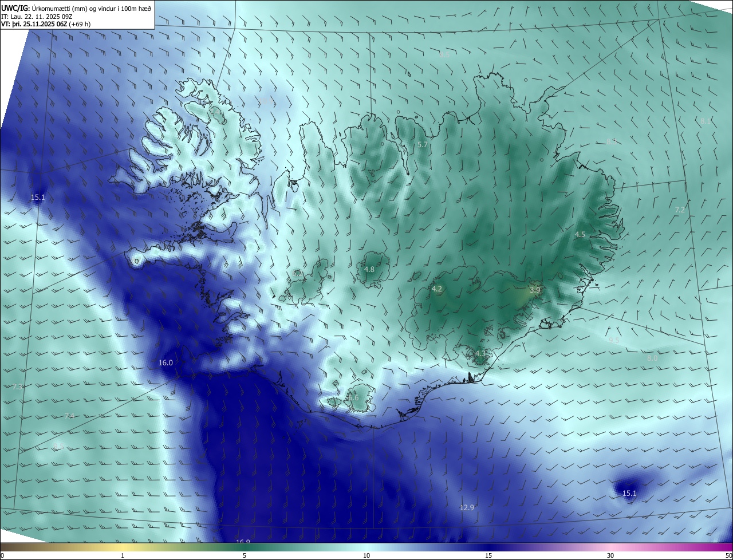Click the 5 tick on the colour scale
Viewport: 733px width, 560px height.
point(245,555)
